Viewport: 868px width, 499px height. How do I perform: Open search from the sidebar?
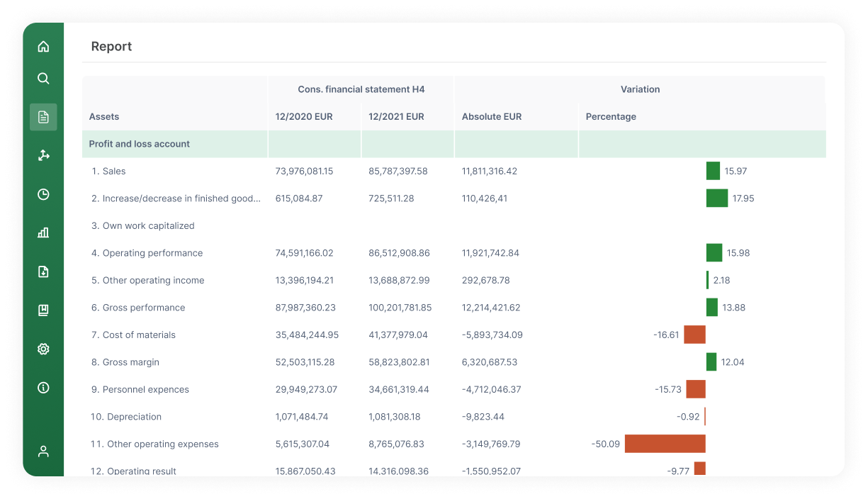click(x=43, y=79)
